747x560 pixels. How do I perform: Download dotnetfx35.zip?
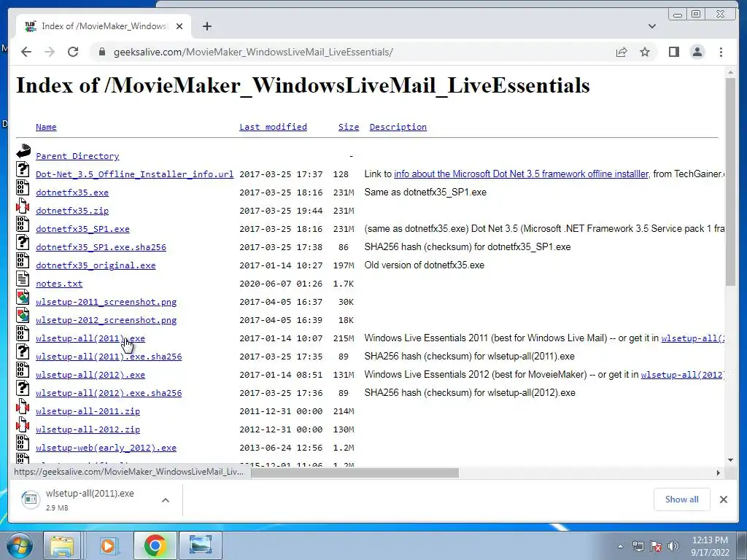pyautogui.click(x=72, y=211)
